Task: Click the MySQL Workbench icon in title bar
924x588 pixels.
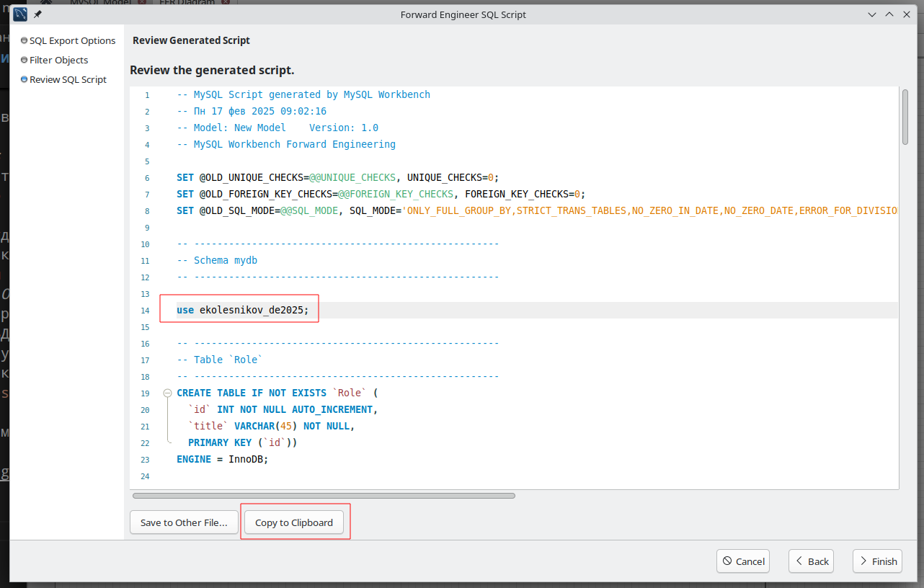Action: 20,14
